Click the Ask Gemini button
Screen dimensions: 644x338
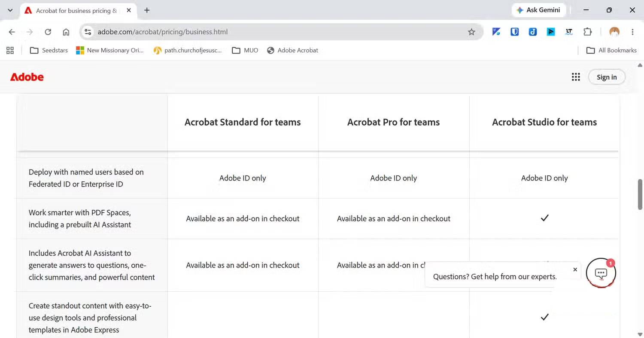point(538,10)
